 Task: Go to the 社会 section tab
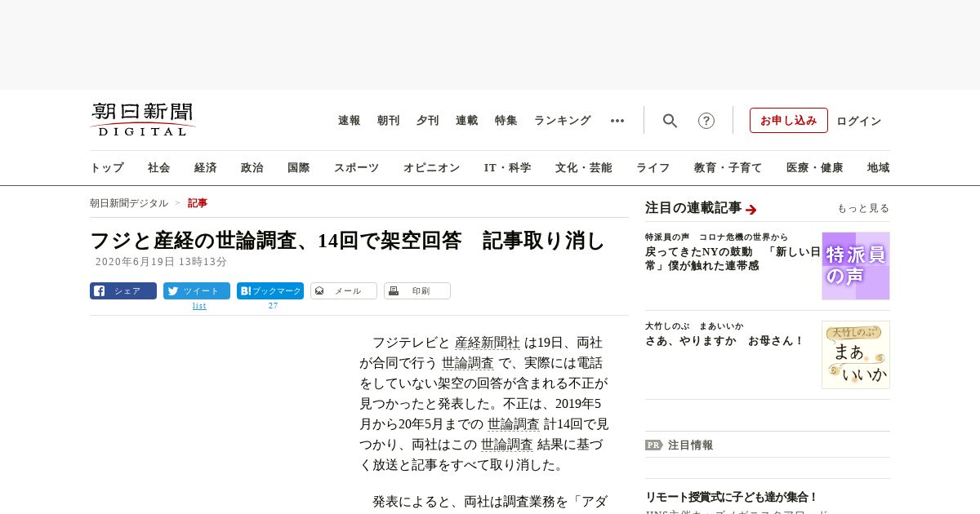(x=159, y=168)
